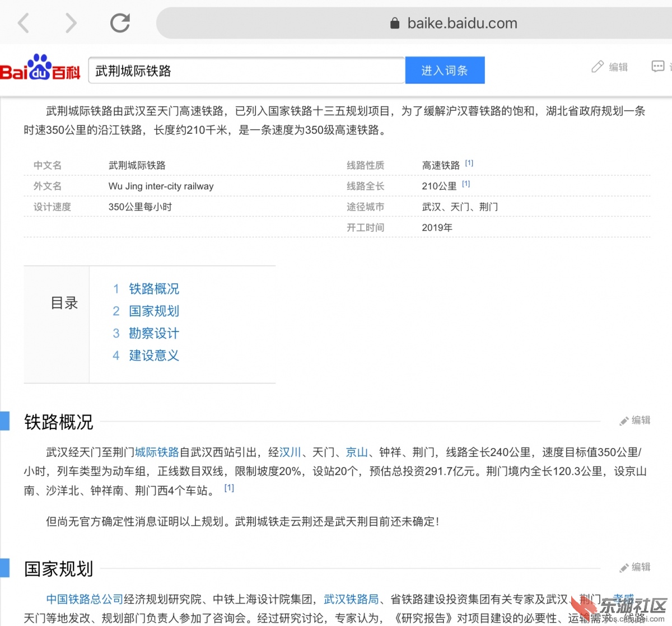Viewport: 672px width, 626px height.
Task: Click reference [1] next to 高速铁路
Action: [469, 163]
